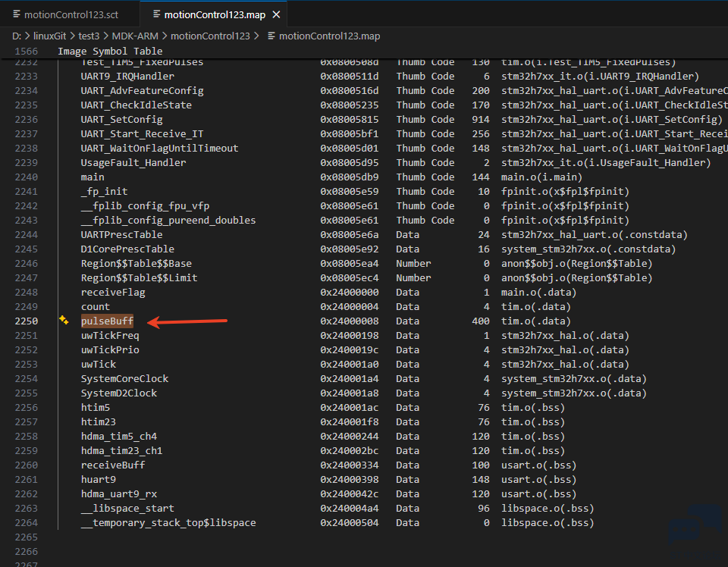The height and width of the screenshot is (567, 728).
Task: Jump to the sticky Image Symbol Table header
Action: tap(110, 51)
